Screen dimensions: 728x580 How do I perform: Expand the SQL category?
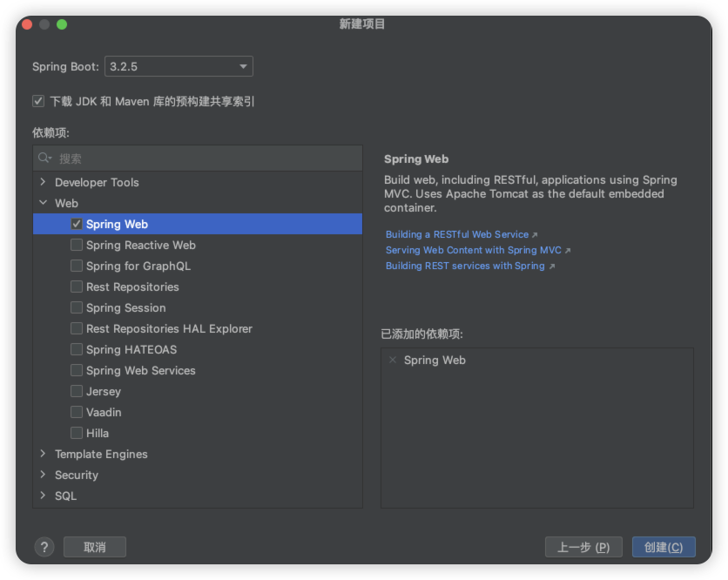point(42,496)
